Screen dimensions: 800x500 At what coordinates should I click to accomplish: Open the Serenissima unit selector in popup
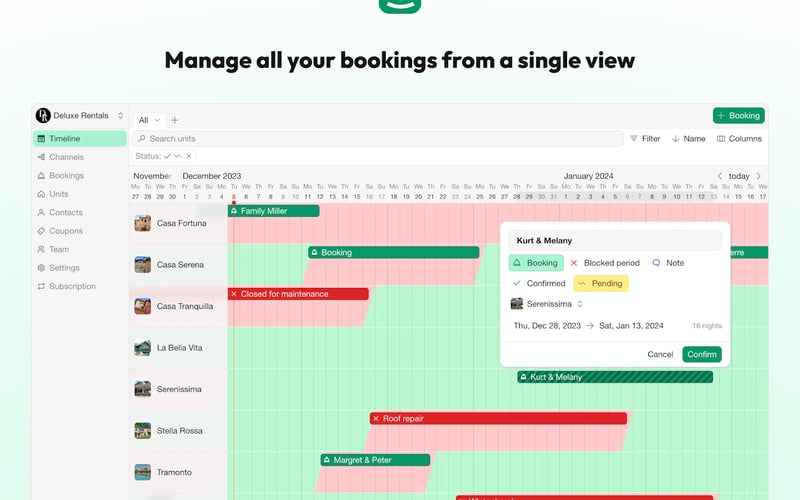tap(546, 304)
